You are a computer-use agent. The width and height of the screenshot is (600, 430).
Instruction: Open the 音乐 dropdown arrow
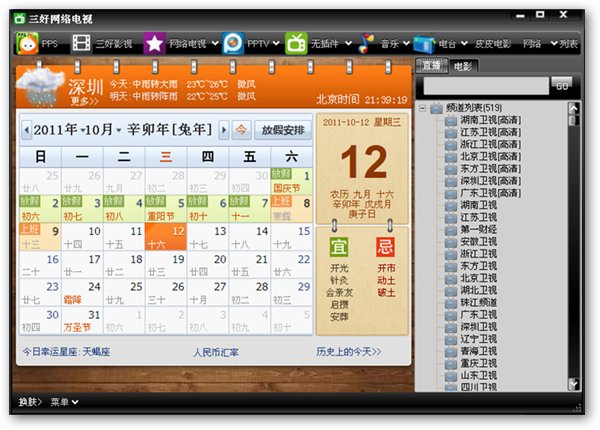tap(406, 44)
